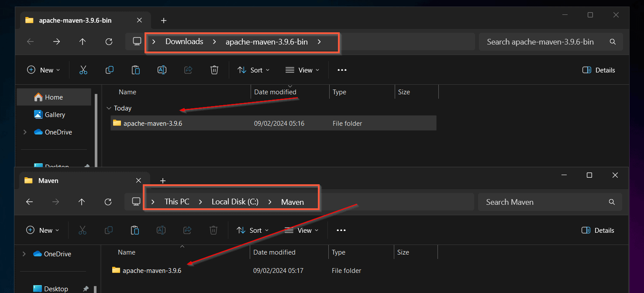Add a new tab beside the Maven tab
This screenshot has height=293, width=644.
(163, 180)
